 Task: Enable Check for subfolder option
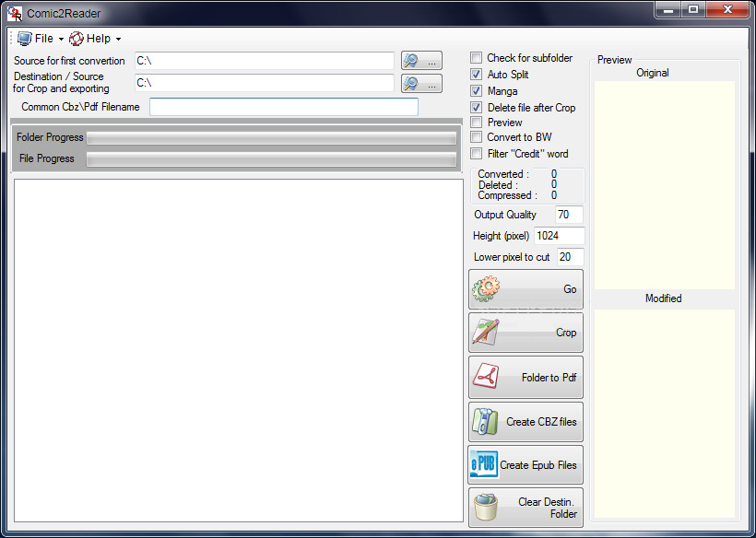pos(477,58)
